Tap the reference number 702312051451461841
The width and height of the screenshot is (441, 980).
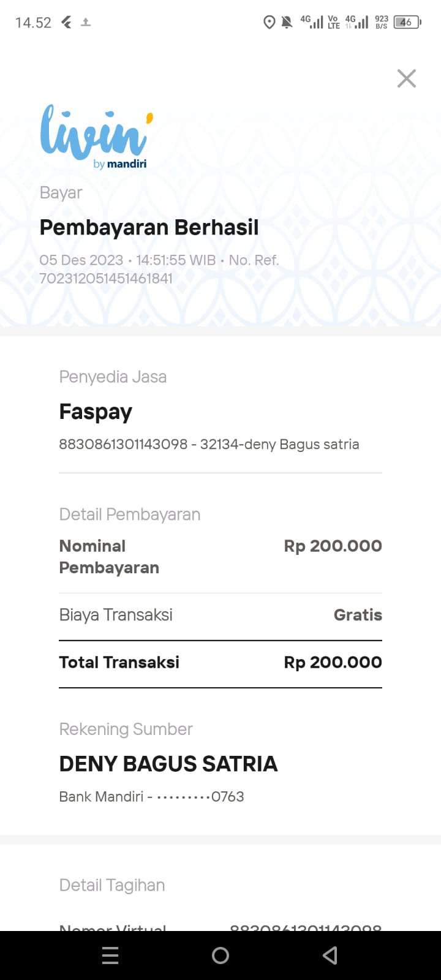coord(106,278)
